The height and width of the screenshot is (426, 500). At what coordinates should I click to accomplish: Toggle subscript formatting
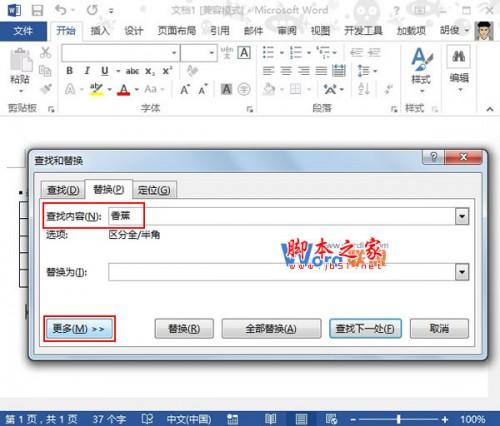click(x=150, y=71)
